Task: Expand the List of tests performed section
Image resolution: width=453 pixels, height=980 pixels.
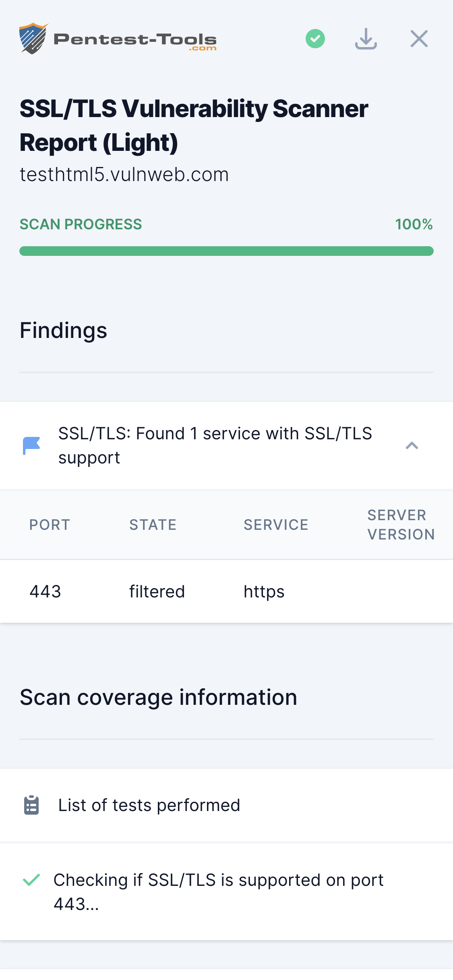Action: (x=149, y=805)
